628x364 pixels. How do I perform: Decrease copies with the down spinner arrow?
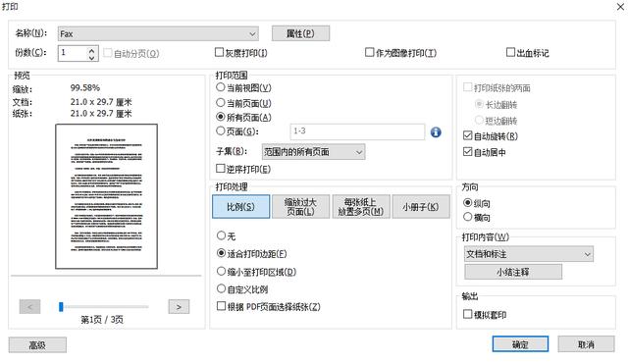[92, 57]
